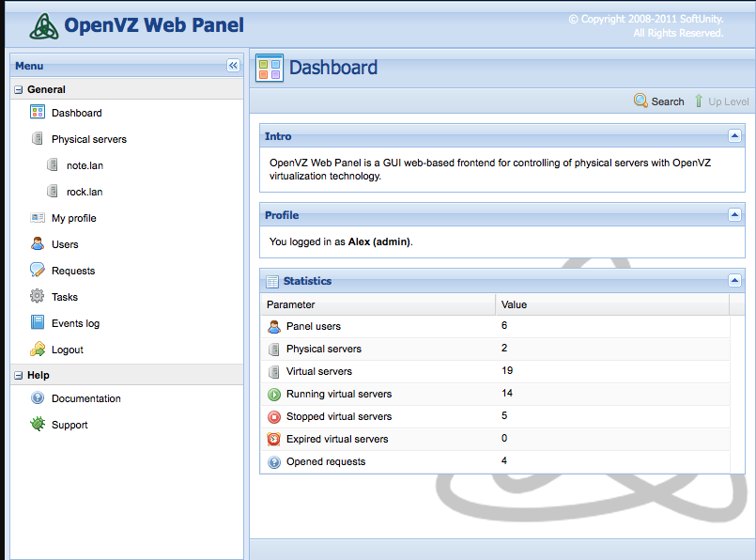Image resolution: width=756 pixels, height=560 pixels.
Task: Click the Logout keys icon
Action: point(38,349)
